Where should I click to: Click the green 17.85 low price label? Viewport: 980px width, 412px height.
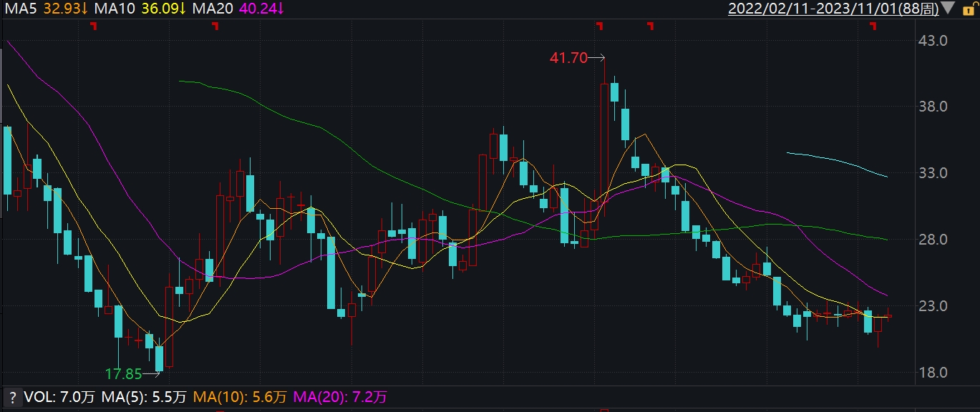pos(123,373)
